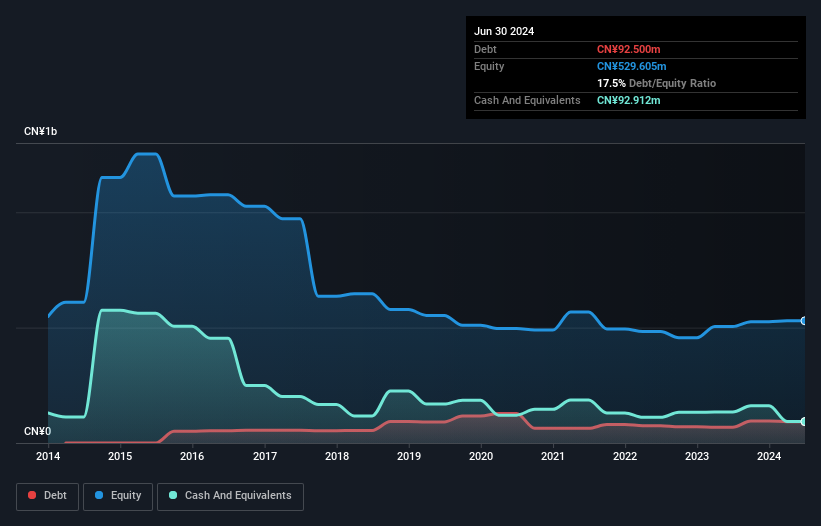Screen dimensions: 821x526
Task: Select the 2017 x-axis label
Action: 265,456
